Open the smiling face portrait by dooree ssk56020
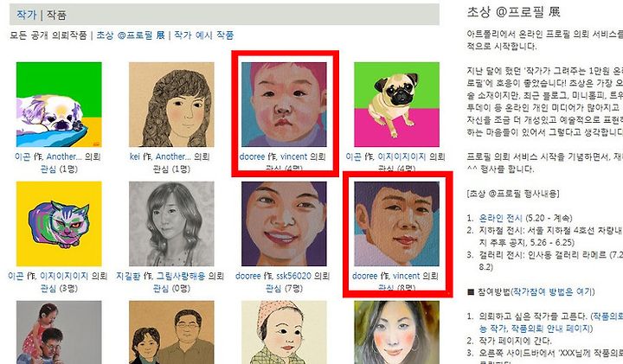This screenshot has height=364, width=623. coord(284,224)
